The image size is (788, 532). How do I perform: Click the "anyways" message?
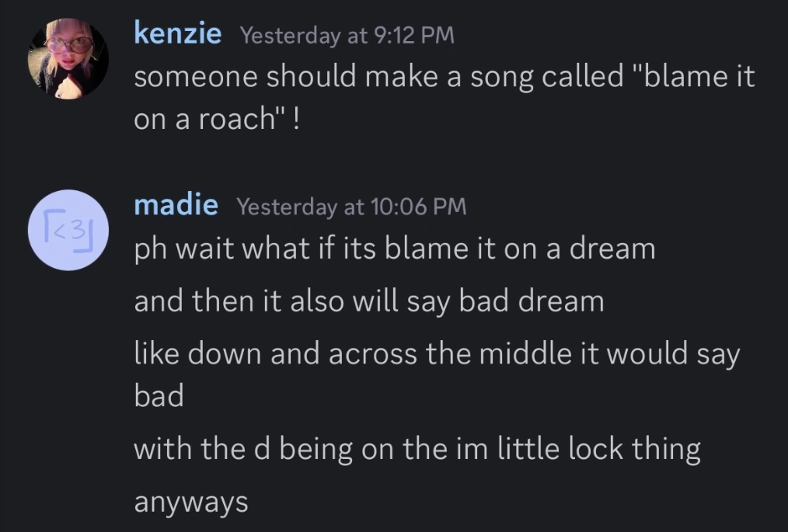(x=191, y=502)
